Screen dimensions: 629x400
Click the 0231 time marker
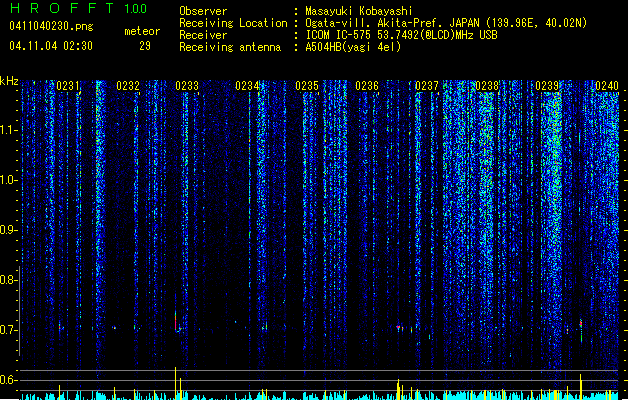[x=68, y=86]
